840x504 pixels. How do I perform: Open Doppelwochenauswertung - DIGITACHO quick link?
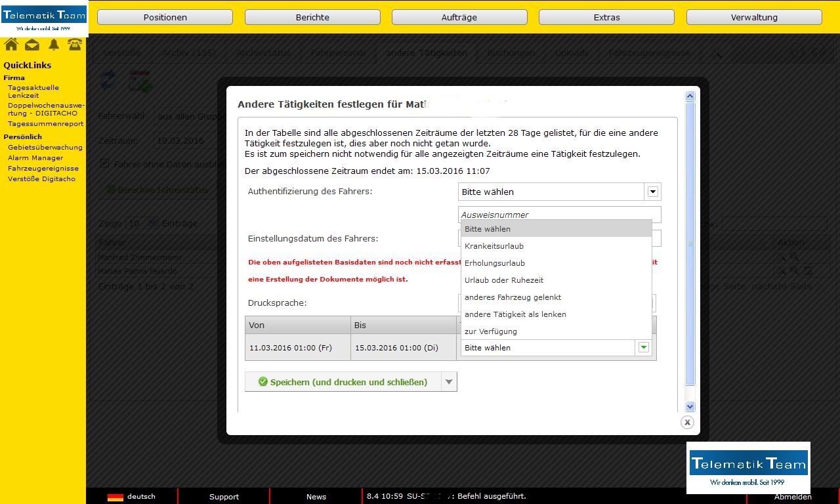tap(46, 109)
